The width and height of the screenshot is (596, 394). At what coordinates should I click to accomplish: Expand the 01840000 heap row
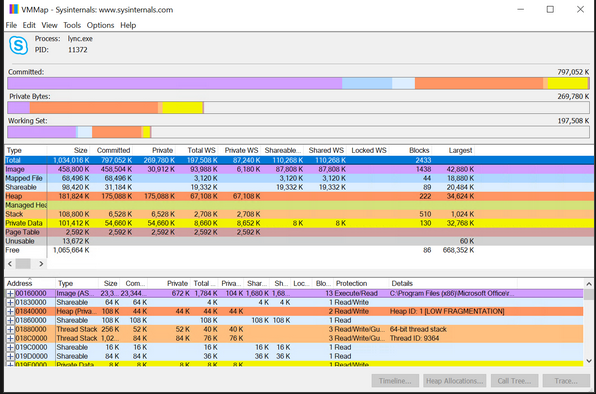(11, 312)
